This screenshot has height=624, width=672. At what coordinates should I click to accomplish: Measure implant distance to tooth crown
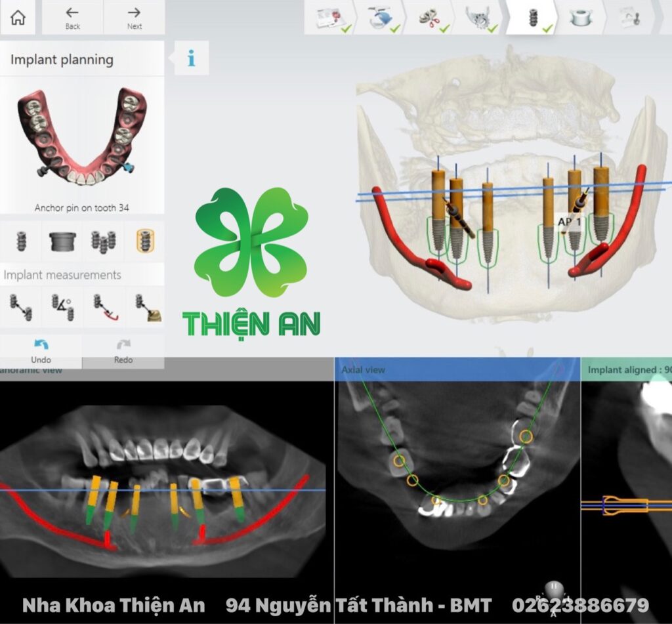click(x=144, y=306)
